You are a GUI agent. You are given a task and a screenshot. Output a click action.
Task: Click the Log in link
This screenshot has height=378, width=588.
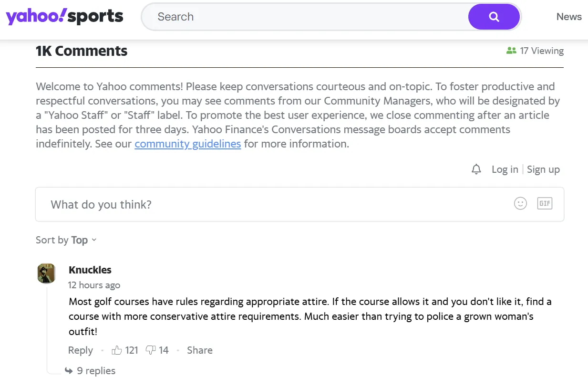point(505,169)
